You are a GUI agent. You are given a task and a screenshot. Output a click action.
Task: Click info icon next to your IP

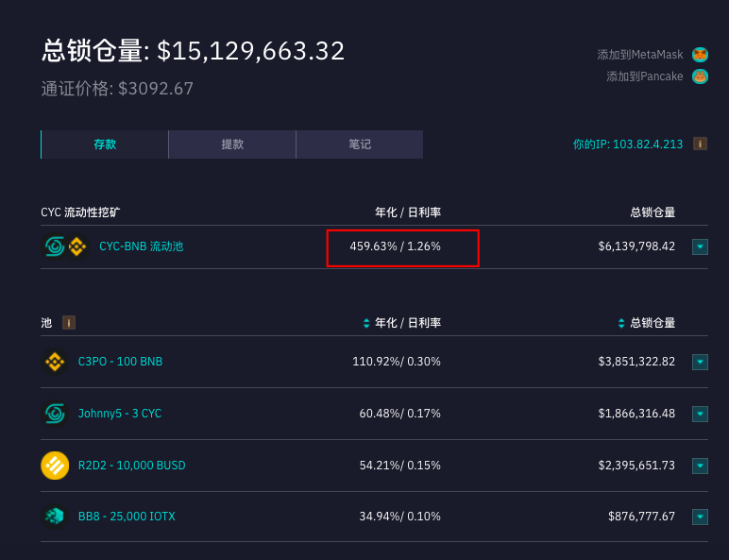point(700,144)
